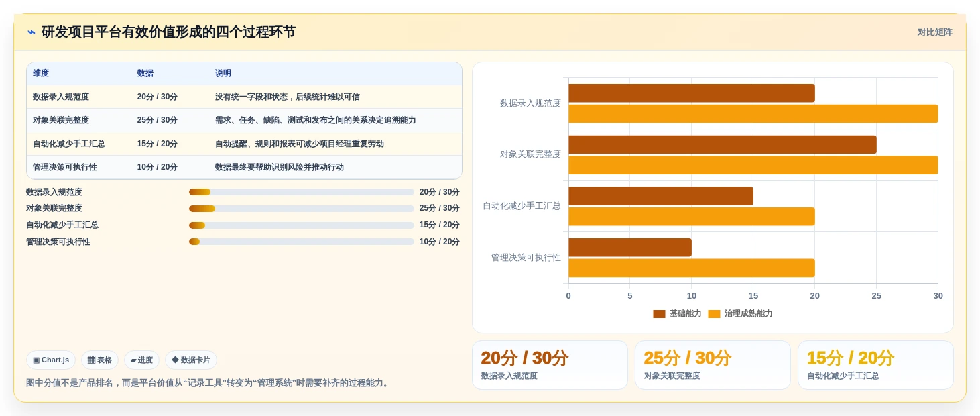Click the page title 研发项目平台有效价值形成的四个过程环节

coord(168,32)
